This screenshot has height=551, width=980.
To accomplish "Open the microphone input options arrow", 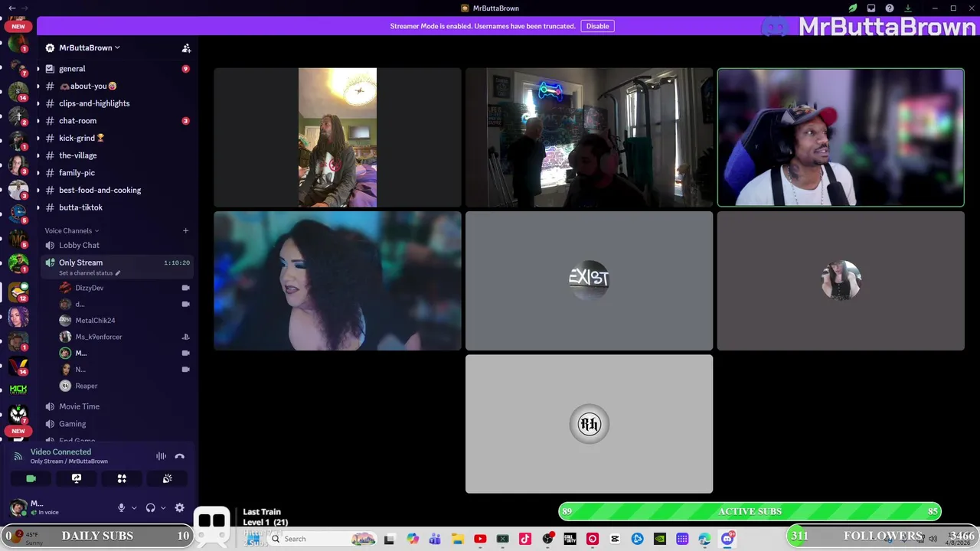I will pyautogui.click(x=134, y=507).
